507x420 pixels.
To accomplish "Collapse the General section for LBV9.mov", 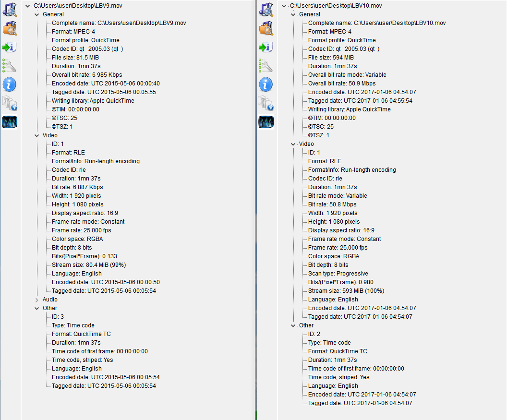I will pyautogui.click(x=37, y=14).
